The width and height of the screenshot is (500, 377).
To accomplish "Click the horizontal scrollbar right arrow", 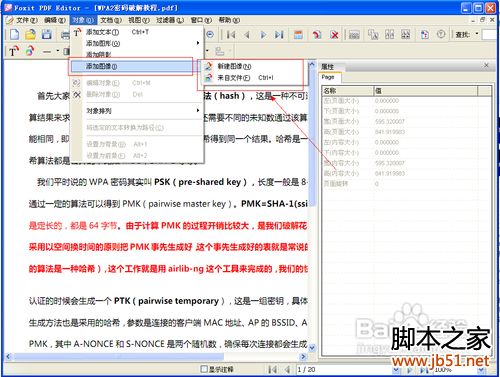I will point(303,356).
